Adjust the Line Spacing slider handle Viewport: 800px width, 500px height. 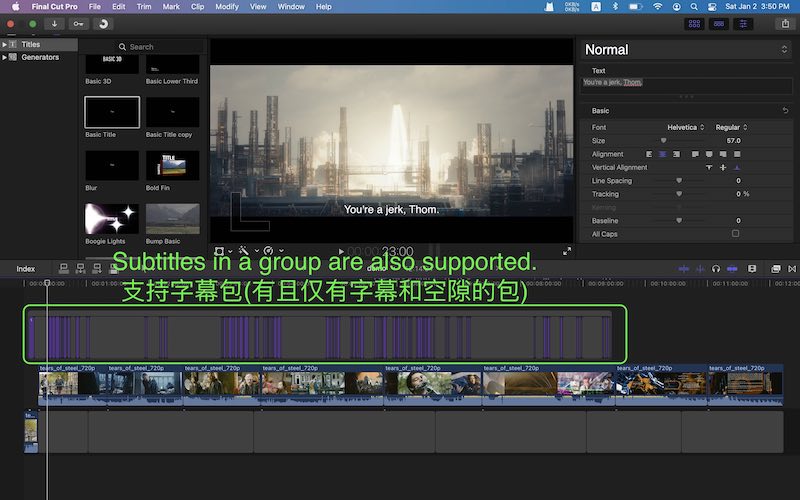pos(679,181)
